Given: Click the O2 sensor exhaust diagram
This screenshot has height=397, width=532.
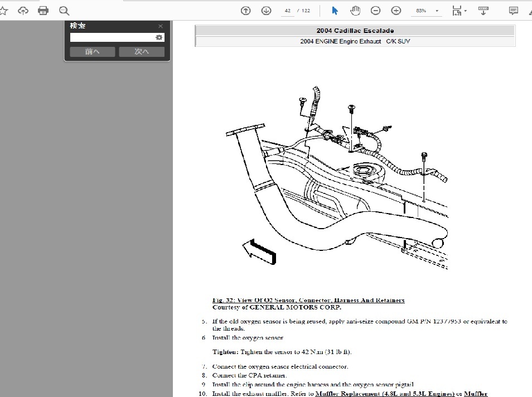Looking at the screenshot, I should 337,178.
